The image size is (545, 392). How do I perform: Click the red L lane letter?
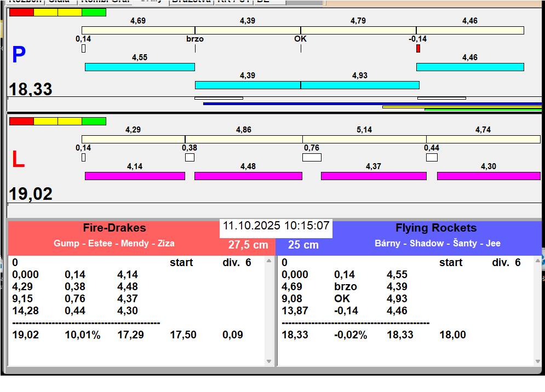(18, 160)
